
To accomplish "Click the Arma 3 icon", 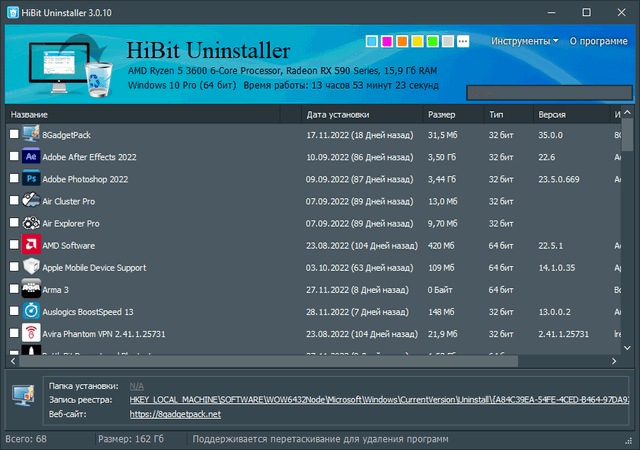I will point(31,289).
